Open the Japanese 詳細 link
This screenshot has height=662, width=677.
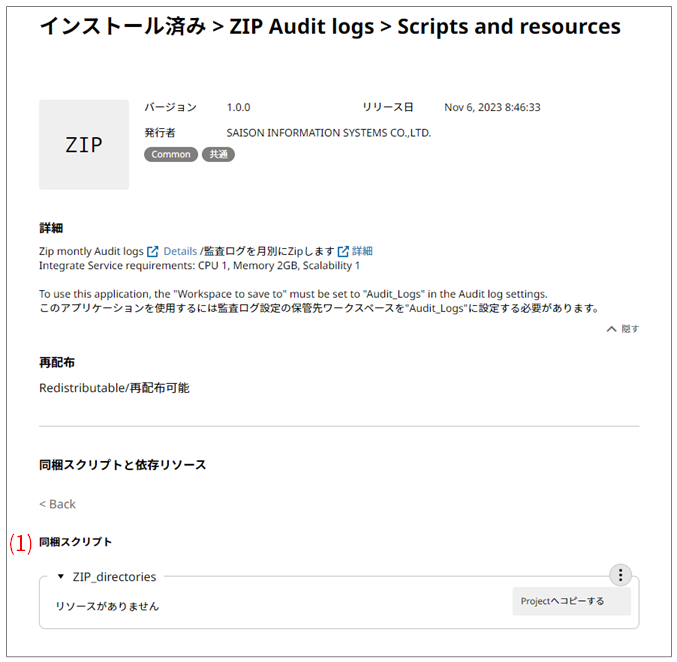tap(362, 251)
